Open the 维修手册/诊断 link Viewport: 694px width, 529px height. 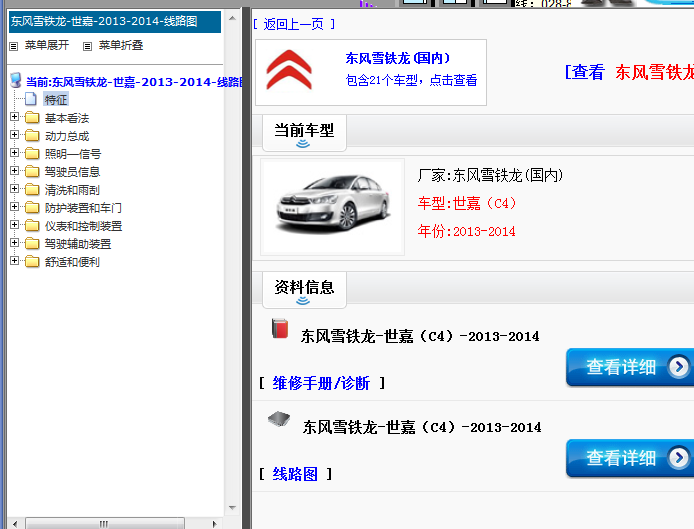pos(321,383)
